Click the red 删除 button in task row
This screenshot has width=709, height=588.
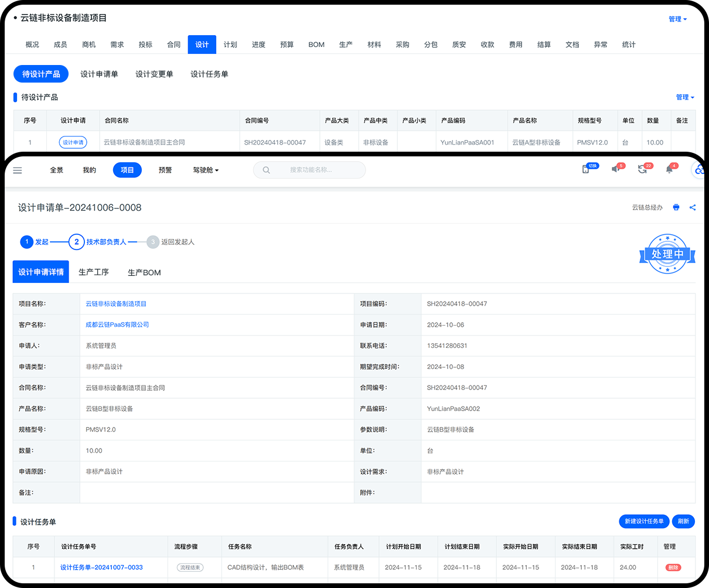click(x=673, y=568)
